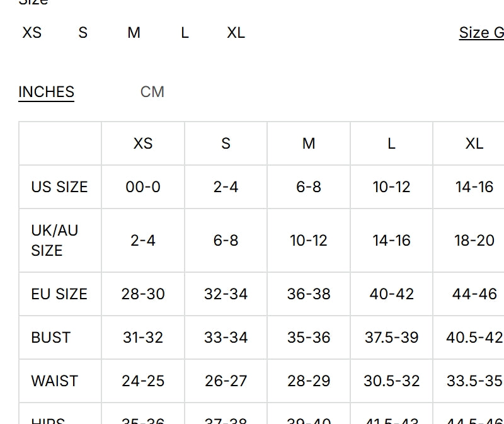504x424 pixels.
Task: Open the Size Guide link
Action: (481, 33)
